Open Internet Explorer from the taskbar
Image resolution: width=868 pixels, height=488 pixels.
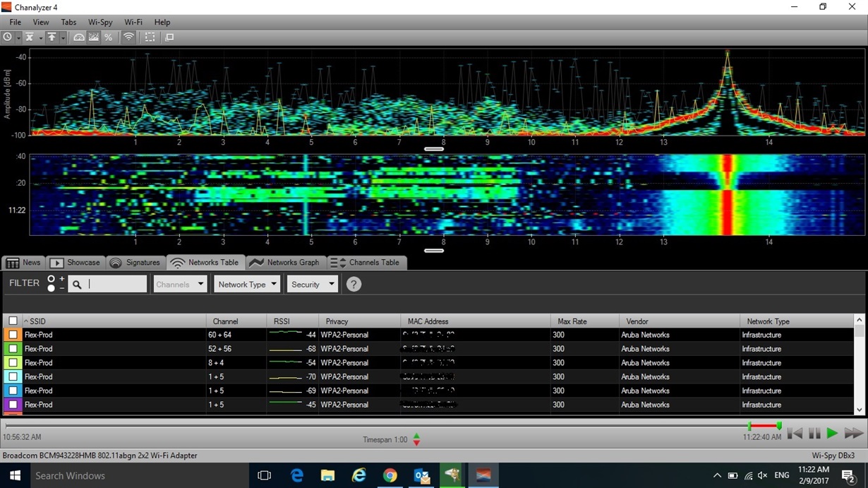[359, 475]
